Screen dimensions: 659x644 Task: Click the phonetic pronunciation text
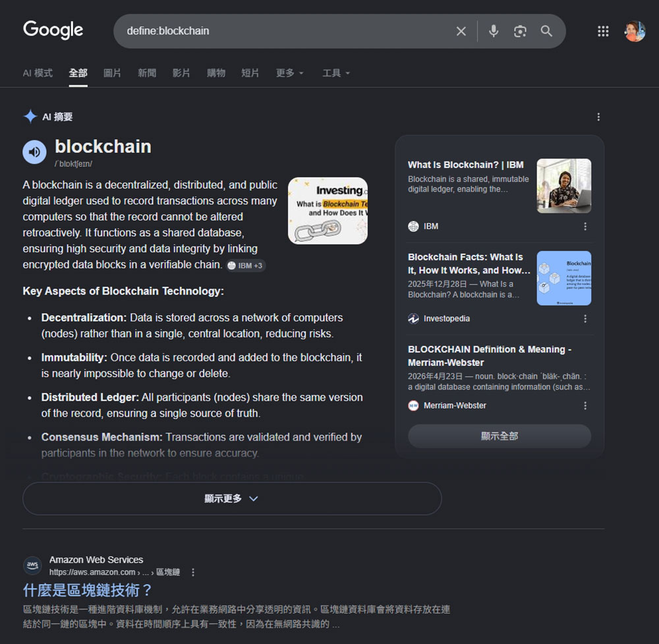(74, 164)
